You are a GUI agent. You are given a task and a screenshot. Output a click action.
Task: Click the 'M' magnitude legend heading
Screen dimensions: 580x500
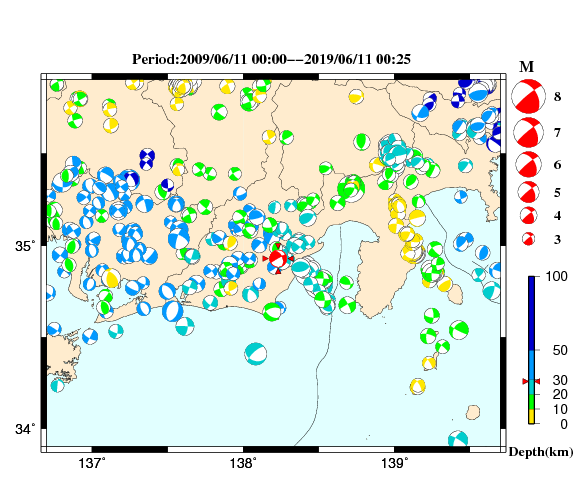(527, 67)
